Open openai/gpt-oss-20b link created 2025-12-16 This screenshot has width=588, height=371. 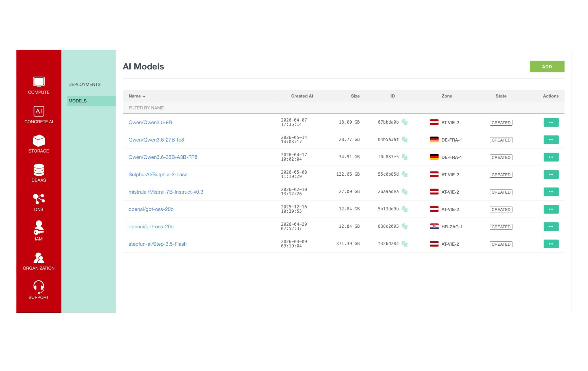[151, 209]
